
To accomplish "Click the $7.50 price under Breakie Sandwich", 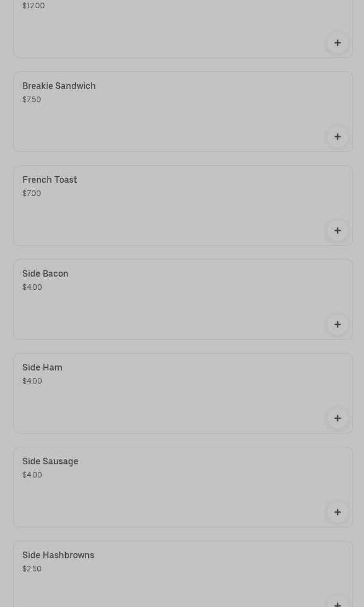I will [x=32, y=100].
